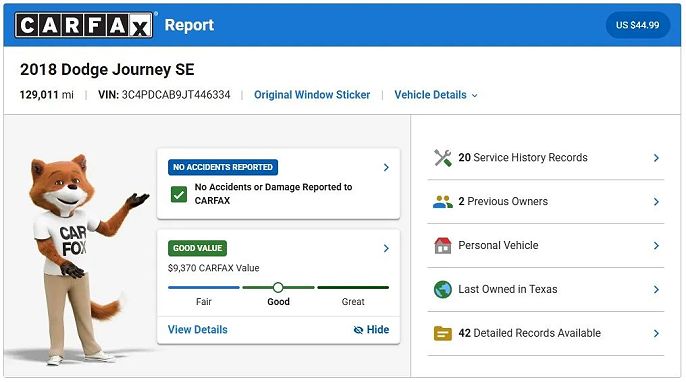Expand the Good Value chevron
The height and width of the screenshot is (382, 686).
[386, 249]
